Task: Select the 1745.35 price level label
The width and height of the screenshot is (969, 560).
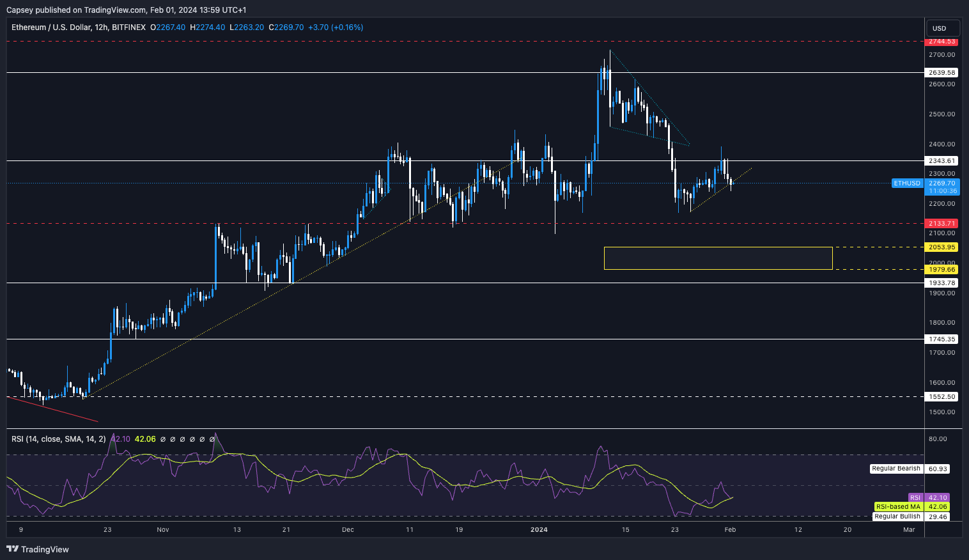Action: point(942,339)
